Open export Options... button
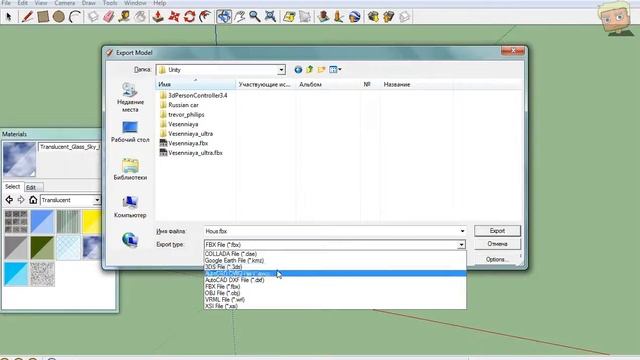This screenshot has width=640, height=360. point(497,259)
